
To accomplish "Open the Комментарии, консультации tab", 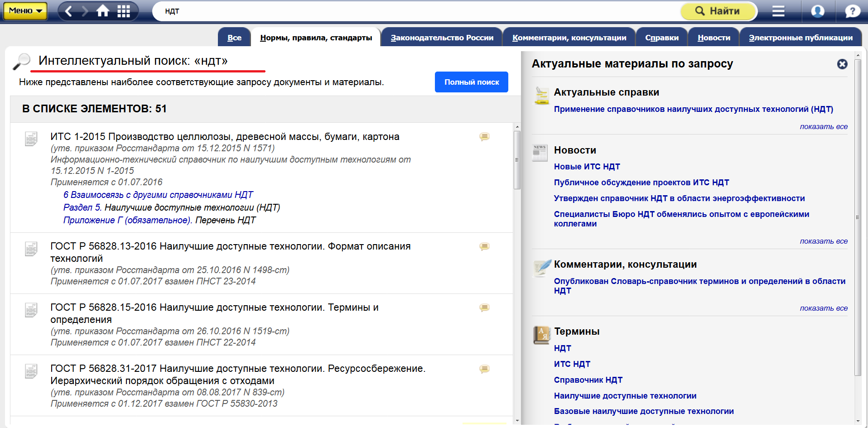I will pos(569,38).
